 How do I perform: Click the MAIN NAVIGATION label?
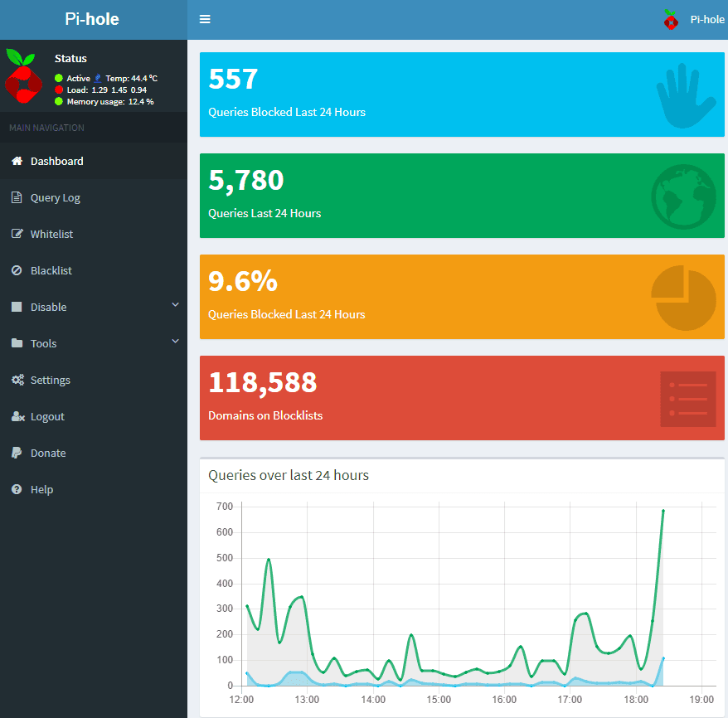47,128
